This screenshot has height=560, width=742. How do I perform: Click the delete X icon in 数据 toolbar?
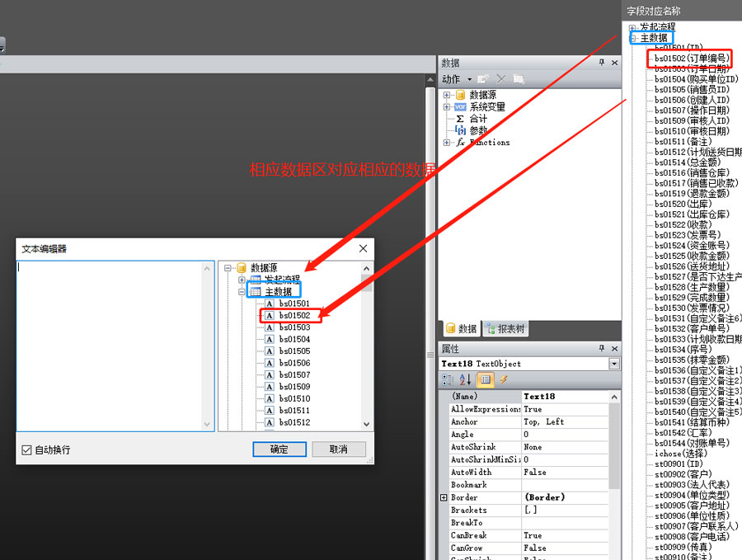500,79
